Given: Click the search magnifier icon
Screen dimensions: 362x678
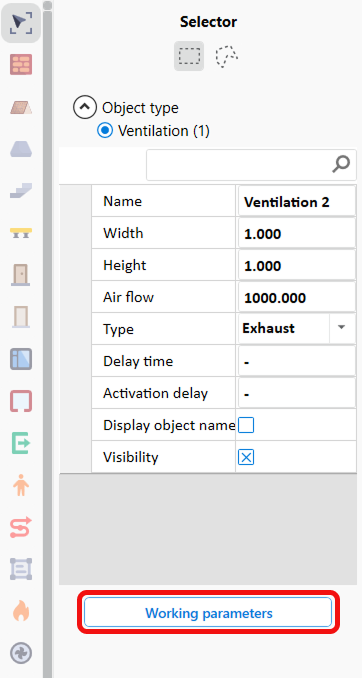Looking at the screenshot, I should click(x=341, y=164).
